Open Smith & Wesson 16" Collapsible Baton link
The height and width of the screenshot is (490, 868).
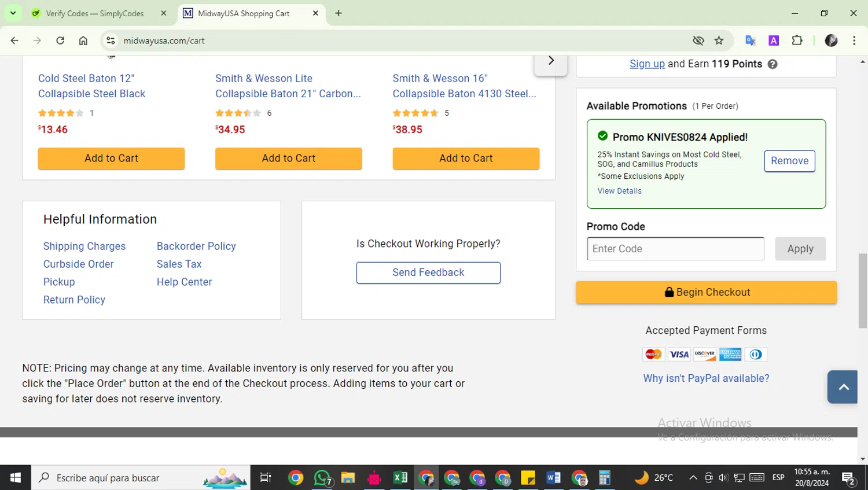click(464, 86)
